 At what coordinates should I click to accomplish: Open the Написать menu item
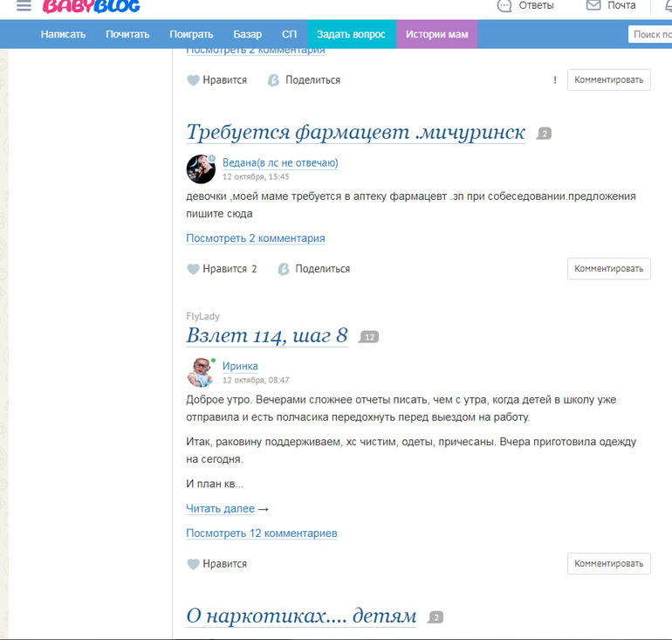(x=63, y=35)
